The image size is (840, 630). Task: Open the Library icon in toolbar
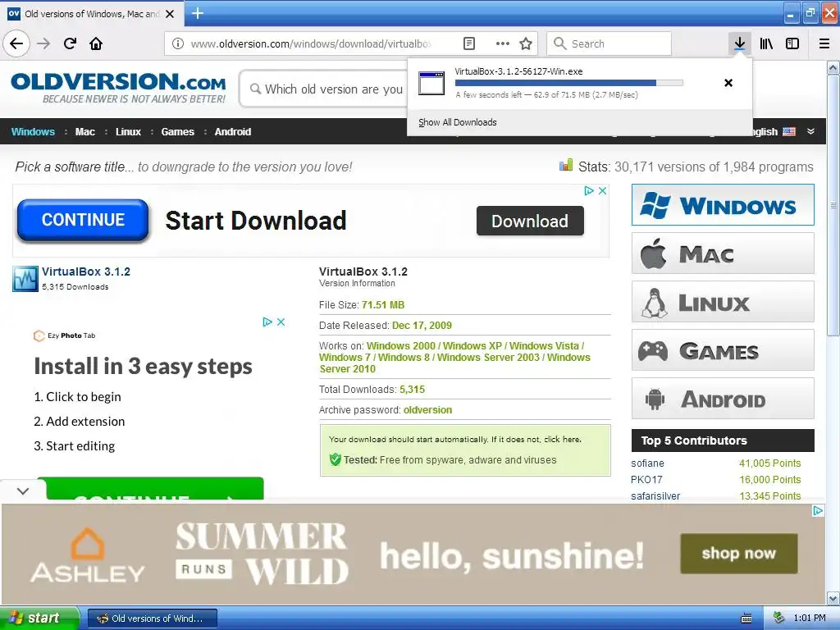point(766,43)
